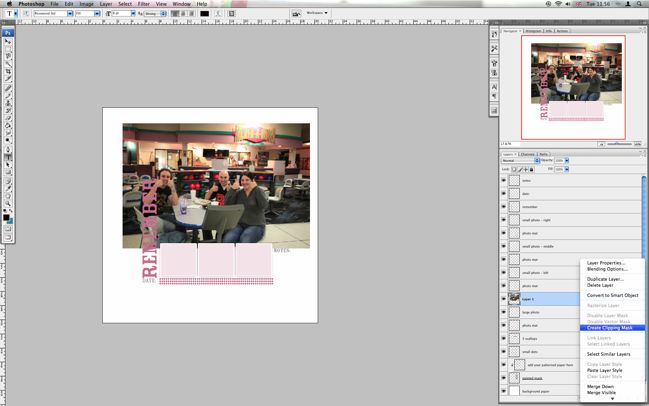Choose Blending Options in context menu
Screen dimensions: 649x406
[x=607, y=269]
